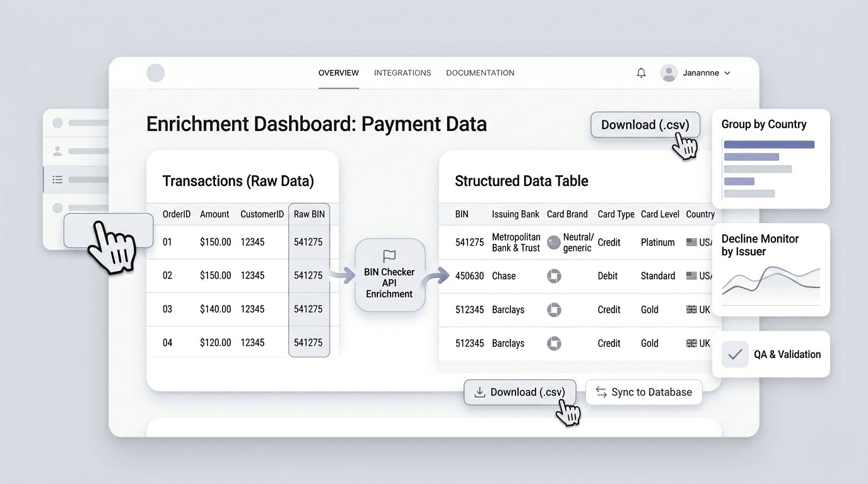Click the Chase card brand icon
Viewport: 868px width, 484px height.
tap(554, 276)
